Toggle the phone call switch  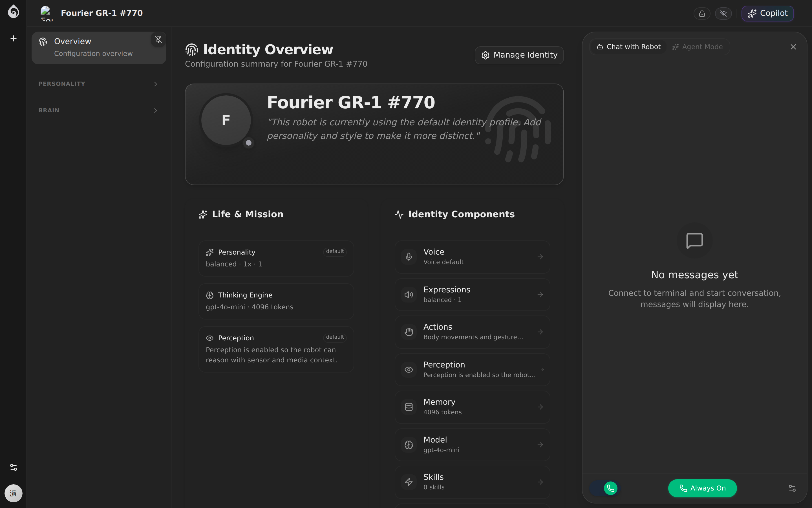605,488
